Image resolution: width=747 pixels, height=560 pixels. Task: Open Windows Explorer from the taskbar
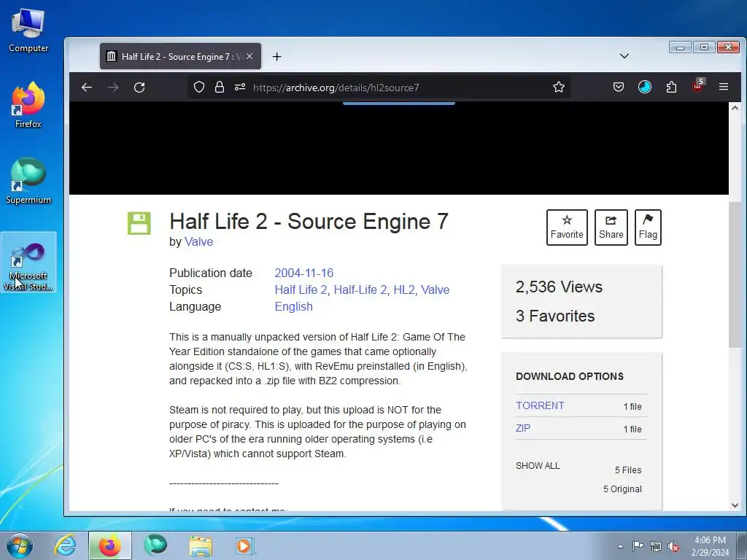201,545
